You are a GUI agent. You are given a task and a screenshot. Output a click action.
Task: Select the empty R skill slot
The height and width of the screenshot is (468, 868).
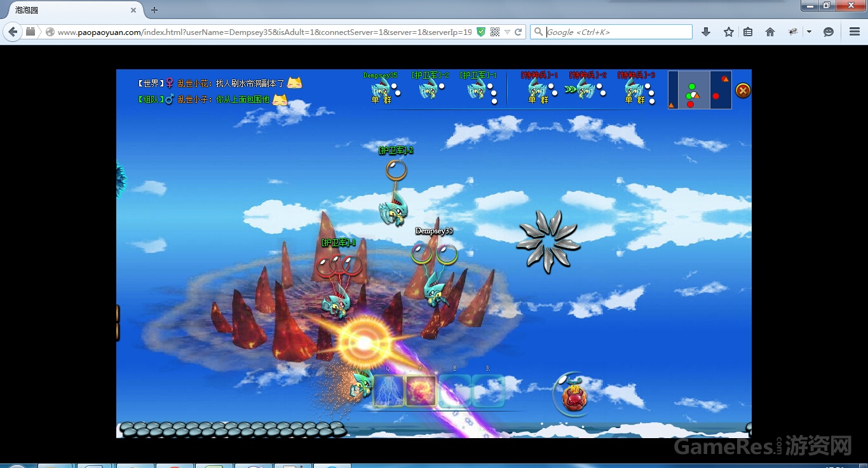tap(488, 390)
